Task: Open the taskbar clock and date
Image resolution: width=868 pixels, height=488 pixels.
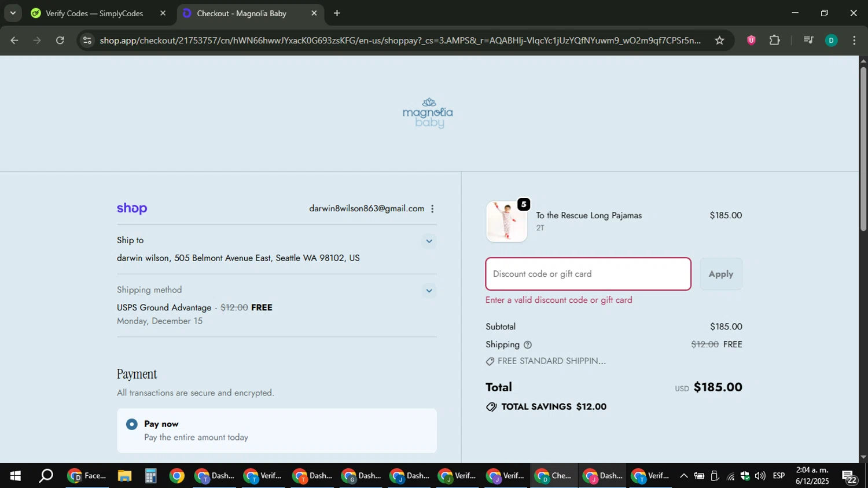Action: [811, 476]
